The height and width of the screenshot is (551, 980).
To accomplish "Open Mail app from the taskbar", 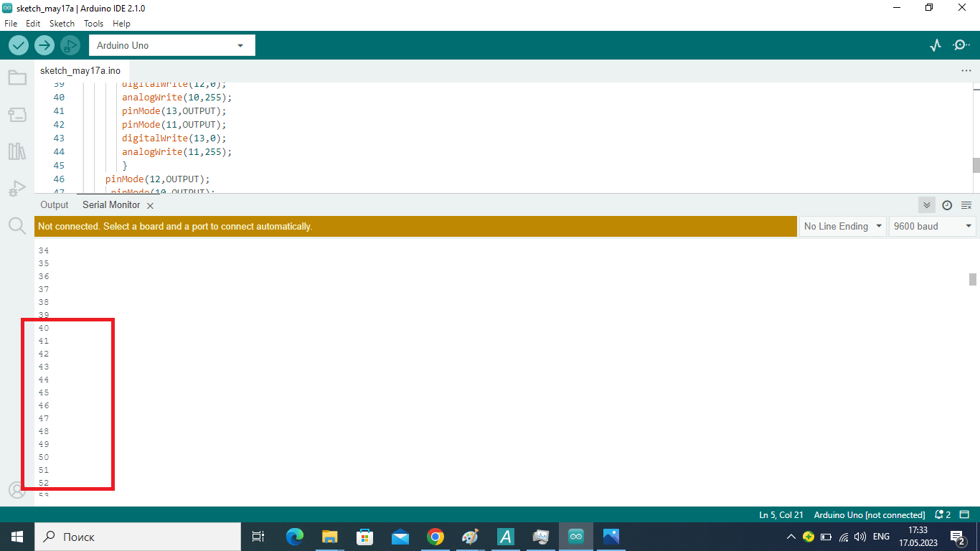I will click(400, 537).
